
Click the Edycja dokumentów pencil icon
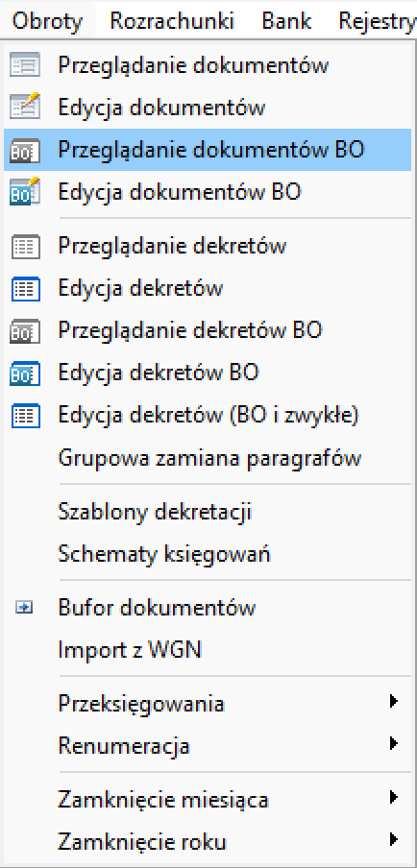tap(25, 107)
